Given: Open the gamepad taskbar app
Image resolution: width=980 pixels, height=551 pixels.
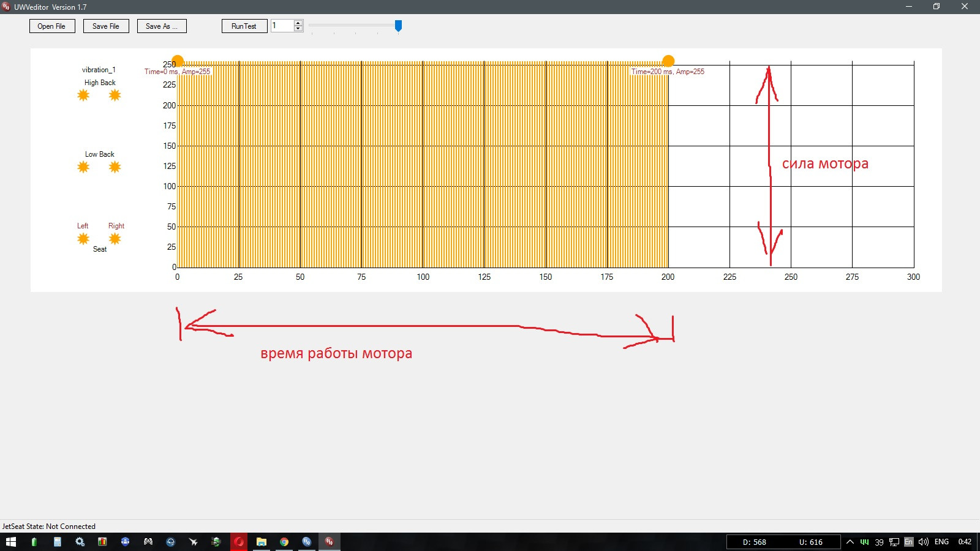Looking at the screenshot, I should (148, 542).
